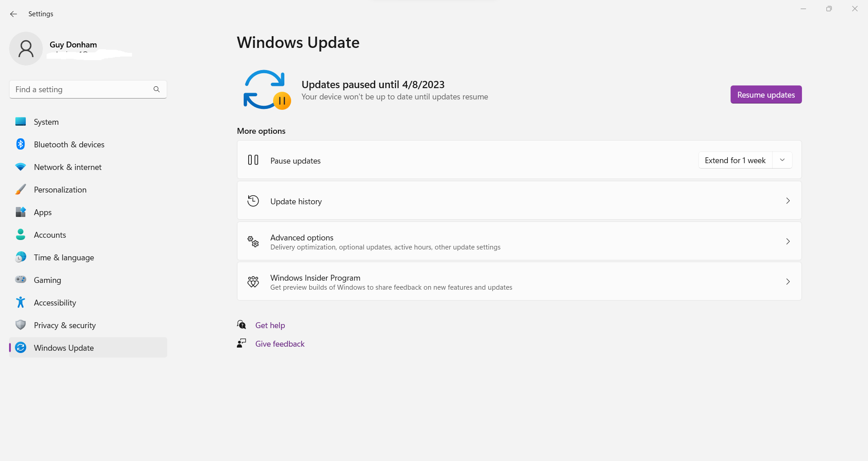The width and height of the screenshot is (868, 461).
Task: Click the Give feedback icon
Action: tap(241, 343)
